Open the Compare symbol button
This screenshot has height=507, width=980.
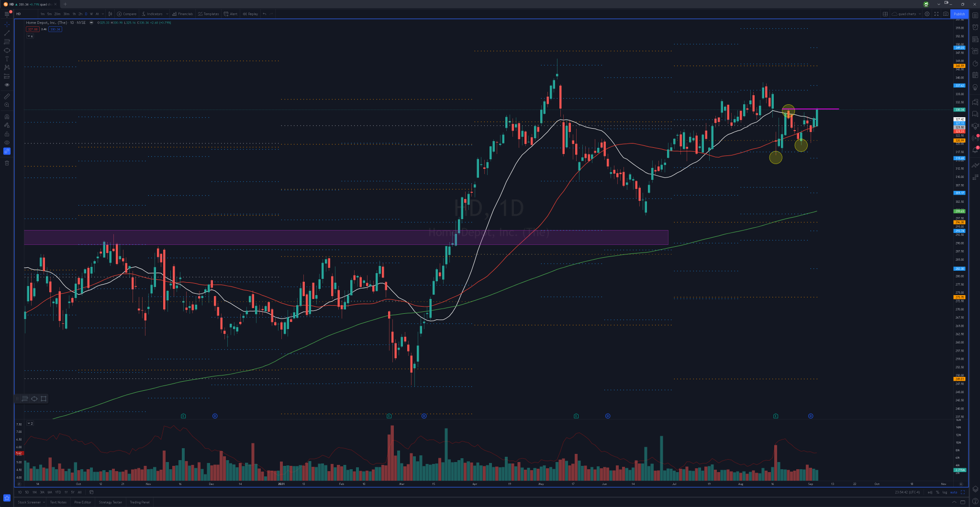coord(127,14)
